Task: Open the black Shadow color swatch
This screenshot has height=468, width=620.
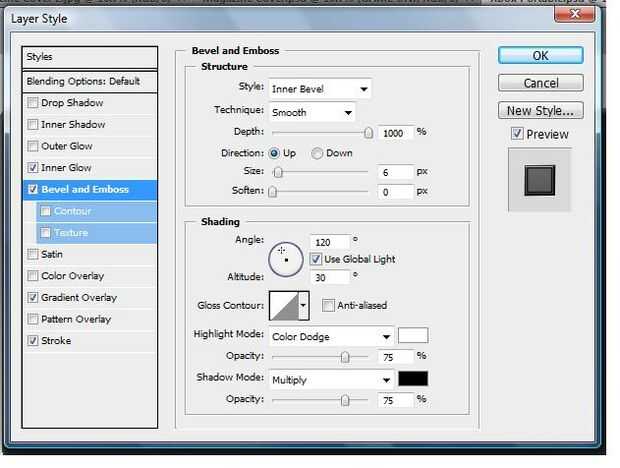Action: point(413,378)
